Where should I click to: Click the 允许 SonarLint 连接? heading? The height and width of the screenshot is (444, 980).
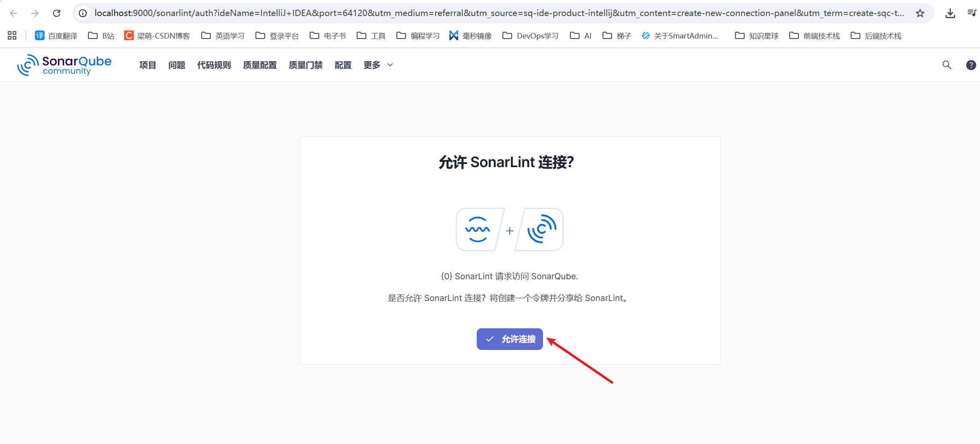click(506, 162)
